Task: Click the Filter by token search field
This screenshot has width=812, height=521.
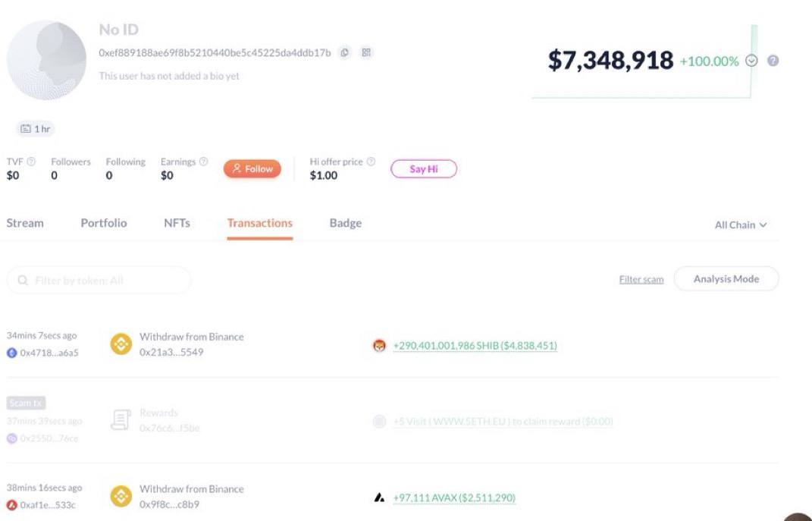Action: point(99,281)
